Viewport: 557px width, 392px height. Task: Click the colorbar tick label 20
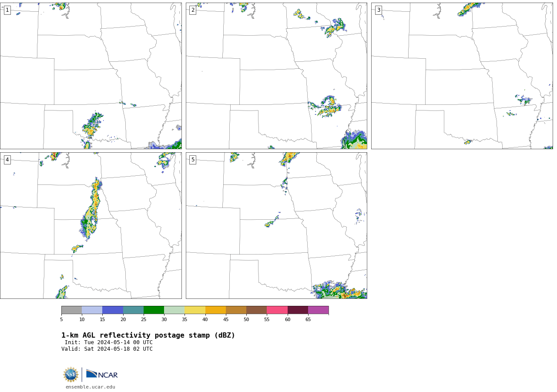pyautogui.click(x=123, y=320)
